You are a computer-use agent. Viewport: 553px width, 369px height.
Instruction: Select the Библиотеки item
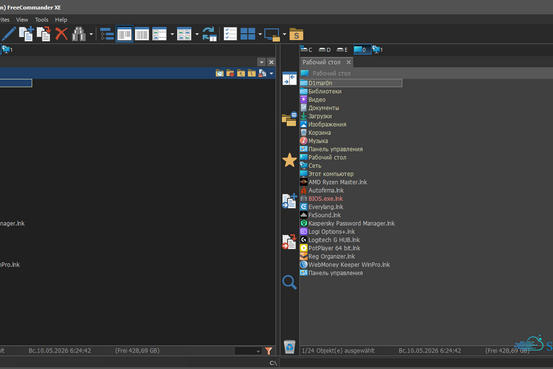325,91
